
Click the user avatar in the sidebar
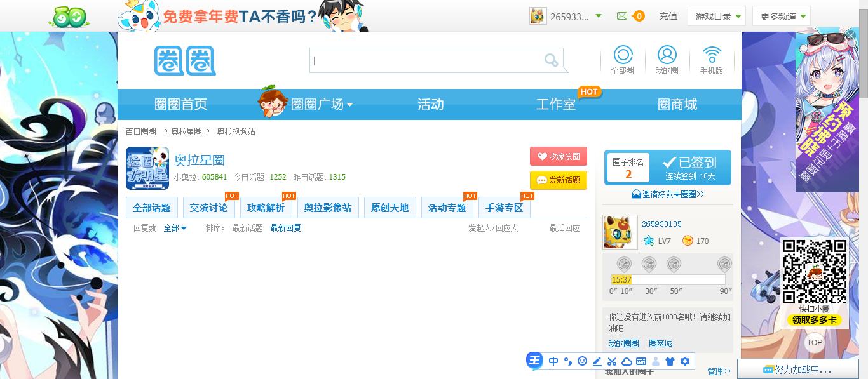pyautogui.click(x=620, y=232)
